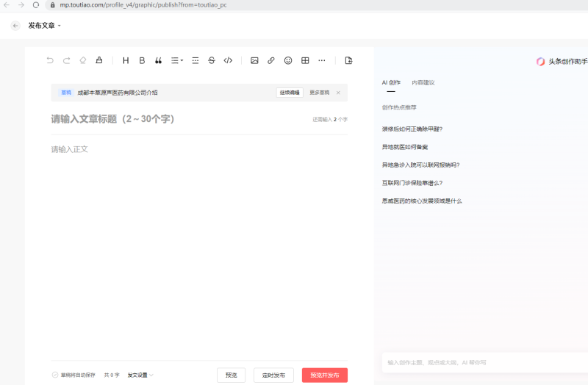The image size is (588, 385).
Task: Select topic 异地急诊入院可以联网报销吗?
Action: pos(420,165)
